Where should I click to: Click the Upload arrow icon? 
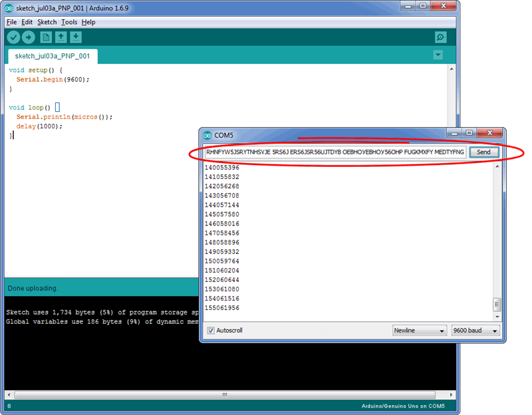point(29,37)
